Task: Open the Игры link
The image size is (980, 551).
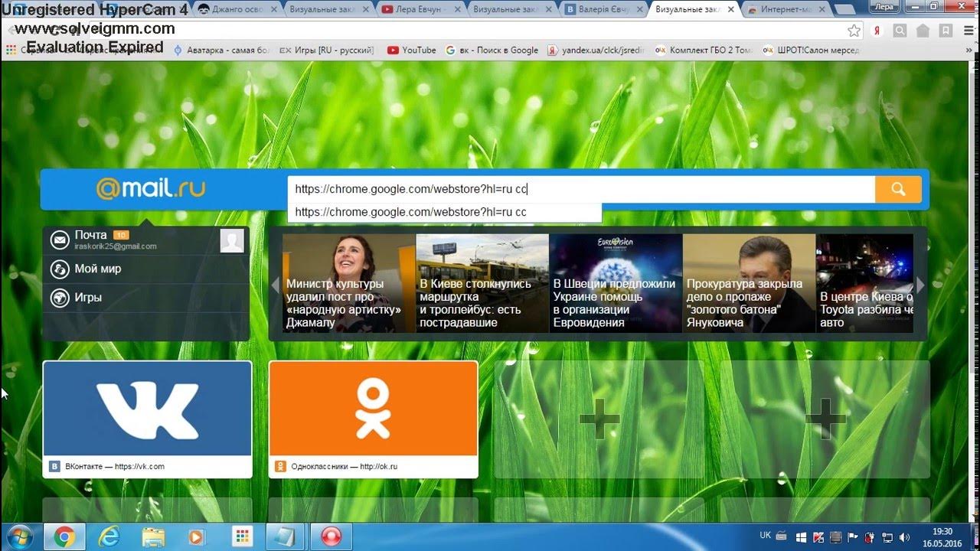Action: click(x=88, y=297)
